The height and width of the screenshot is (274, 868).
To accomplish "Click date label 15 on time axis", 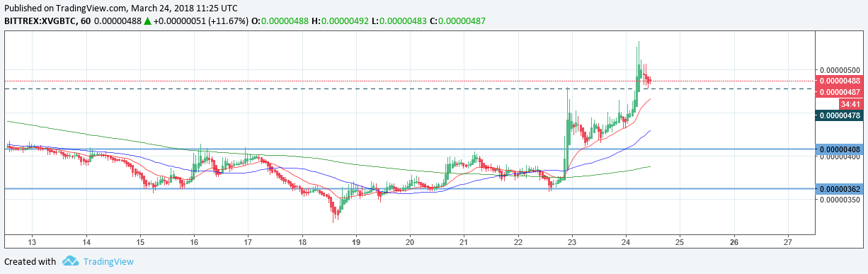I will tap(140, 241).
